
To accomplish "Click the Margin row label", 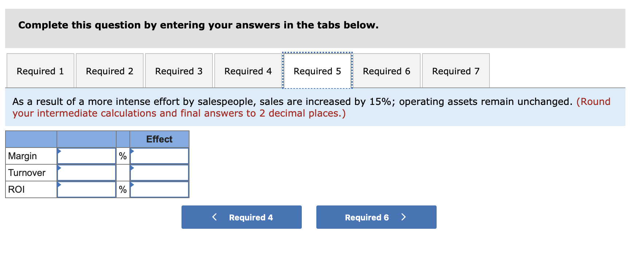I will 22,156.
